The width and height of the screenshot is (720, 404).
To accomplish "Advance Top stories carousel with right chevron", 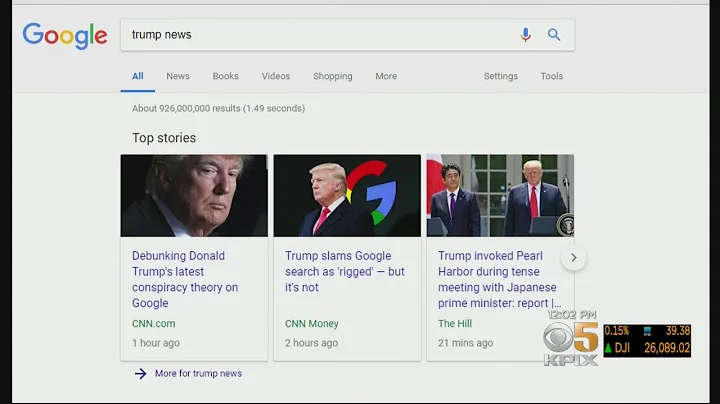I will 574,258.
